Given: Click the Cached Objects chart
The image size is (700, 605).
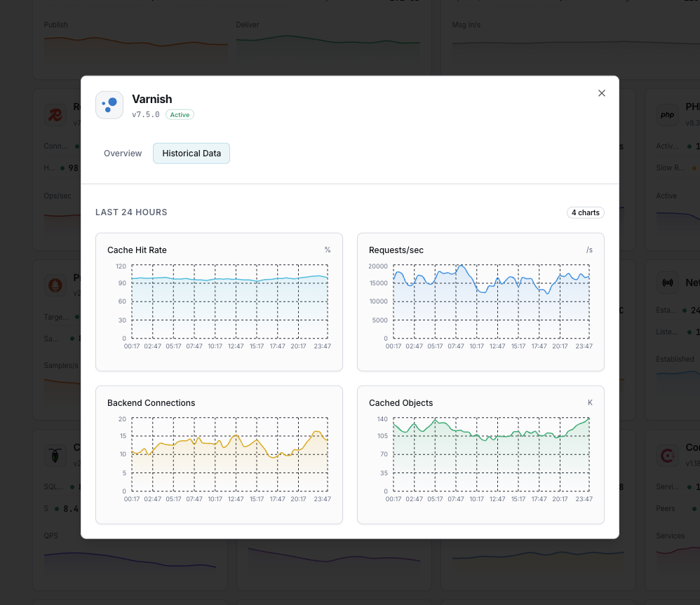Looking at the screenshot, I should click(491, 454).
